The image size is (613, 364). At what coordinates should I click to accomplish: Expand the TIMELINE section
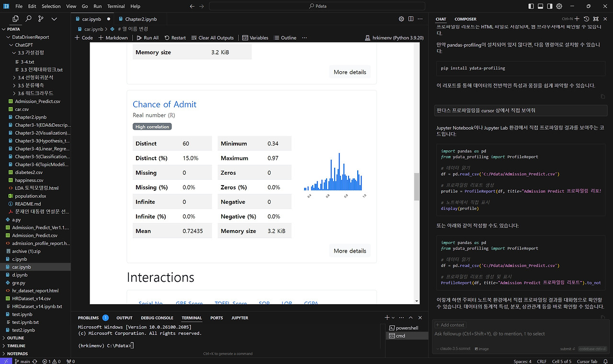35,345
